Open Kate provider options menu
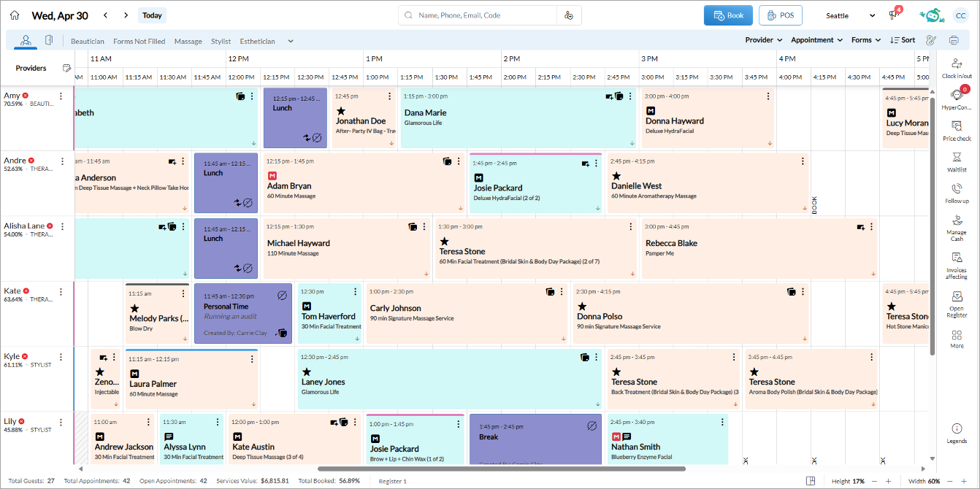The width and height of the screenshot is (980, 489). 61,291
